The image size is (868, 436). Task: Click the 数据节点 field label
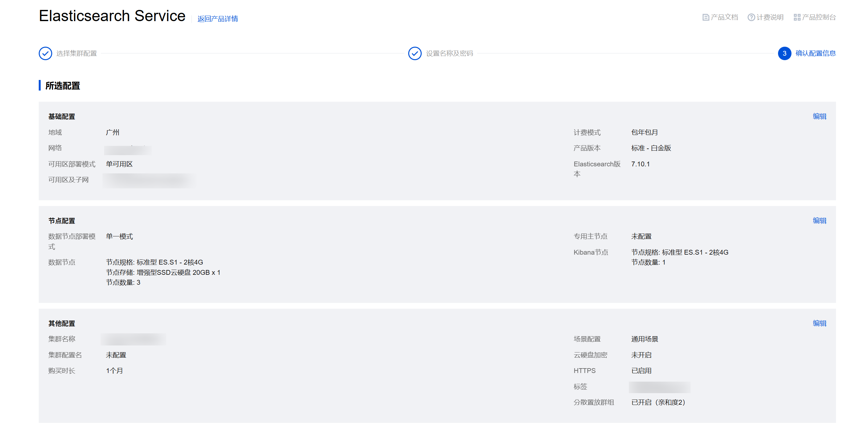[x=62, y=262]
